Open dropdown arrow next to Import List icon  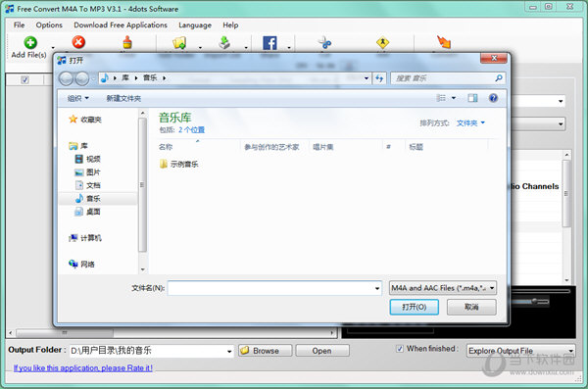click(246, 48)
